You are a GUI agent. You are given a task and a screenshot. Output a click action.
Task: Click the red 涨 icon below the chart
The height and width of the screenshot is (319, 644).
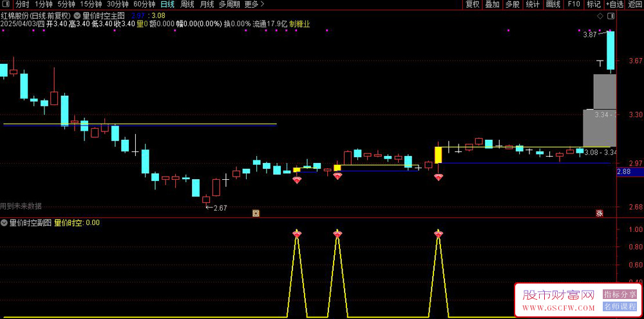pos(600,213)
